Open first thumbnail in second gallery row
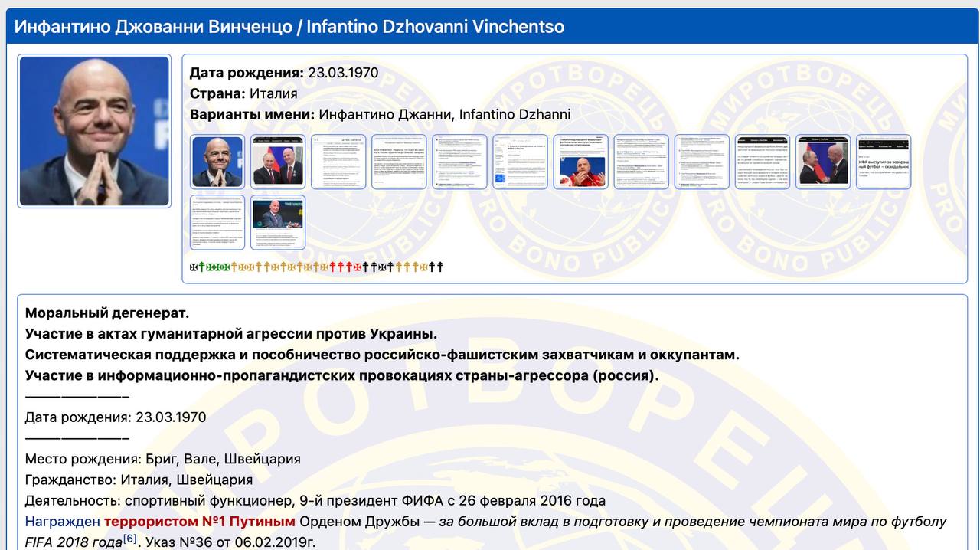The width and height of the screenshot is (980, 550). click(x=217, y=222)
